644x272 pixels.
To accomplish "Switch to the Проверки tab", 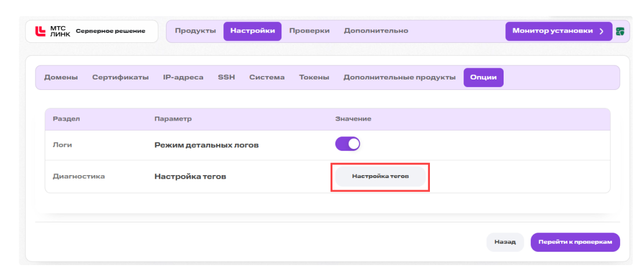I will click(x=309, y=31).
